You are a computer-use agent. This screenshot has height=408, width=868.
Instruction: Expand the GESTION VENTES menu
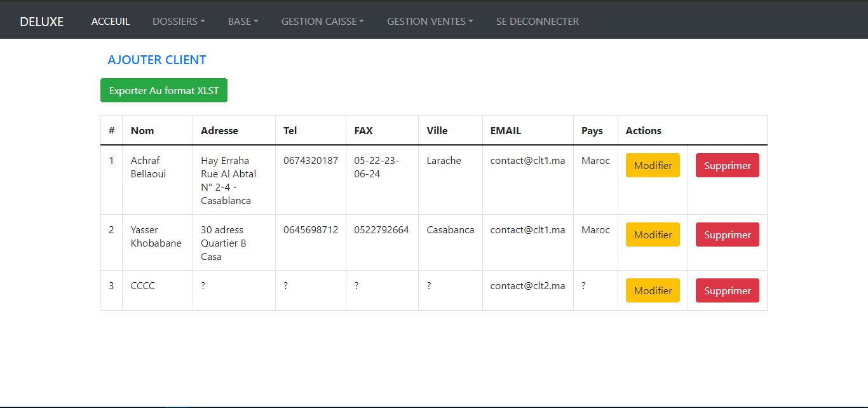430,21
